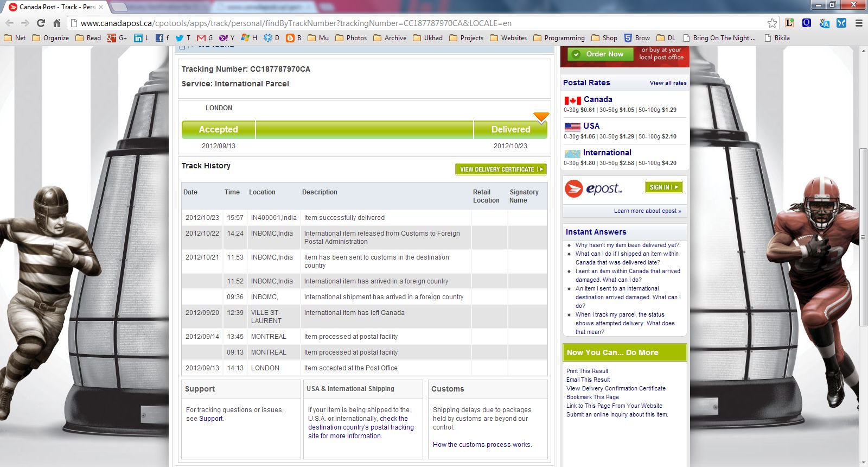Open the Dropbox D bookmark
868x467 pixels.
coord(271,38)
